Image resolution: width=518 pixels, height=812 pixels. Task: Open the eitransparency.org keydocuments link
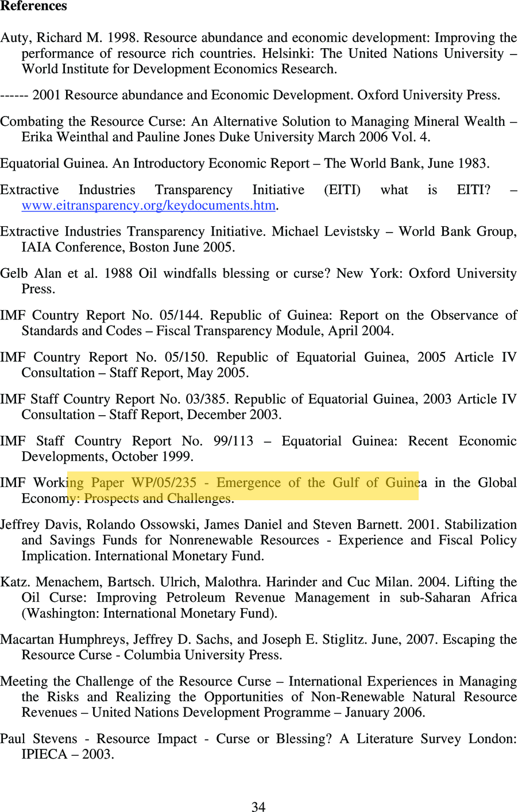pyautogui.click(x=149, y=206)
